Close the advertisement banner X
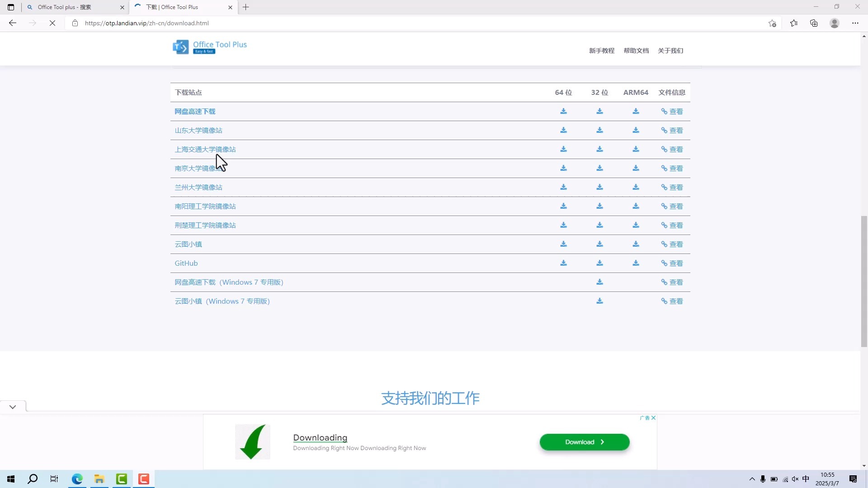This screenshot has height=488, width=868. (x=653, y=418)
